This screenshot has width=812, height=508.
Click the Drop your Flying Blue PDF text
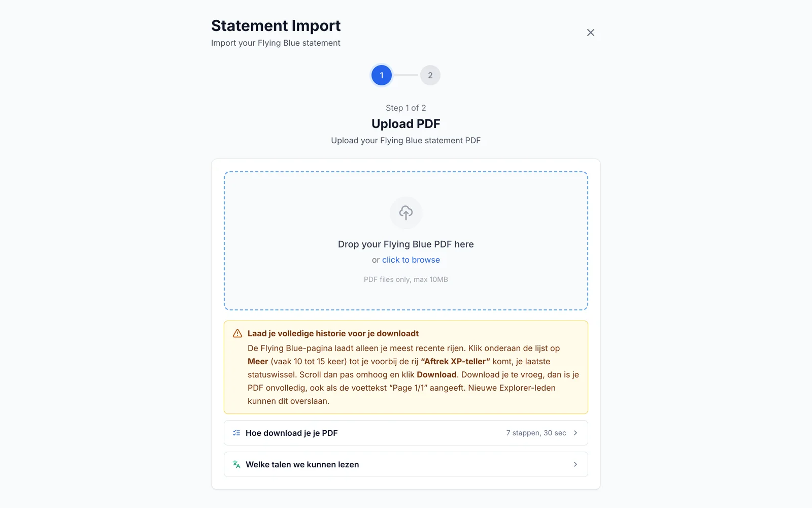[406, 244]
